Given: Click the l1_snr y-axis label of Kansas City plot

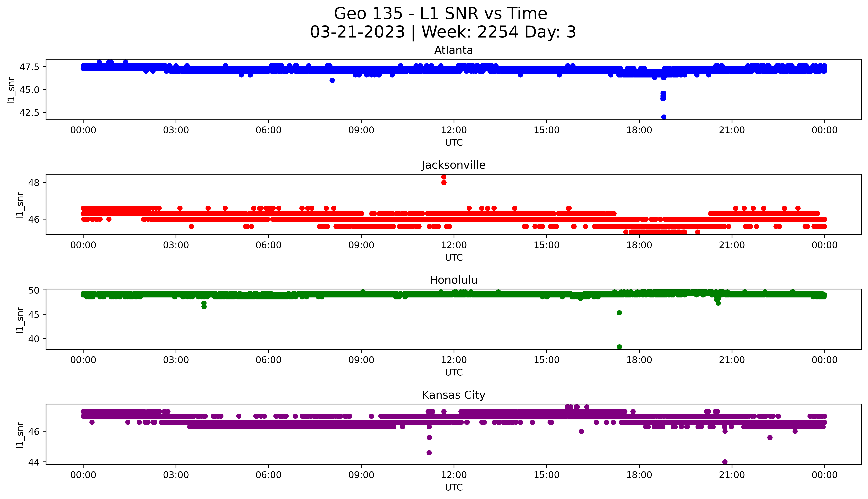Looking at the screenshot, I should [x=20, y=435].
